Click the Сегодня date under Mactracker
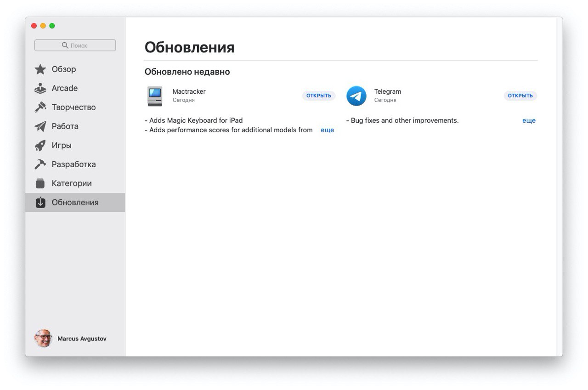Screen dimensions: 588x390 pyautogui.click(x=184, y=100)
